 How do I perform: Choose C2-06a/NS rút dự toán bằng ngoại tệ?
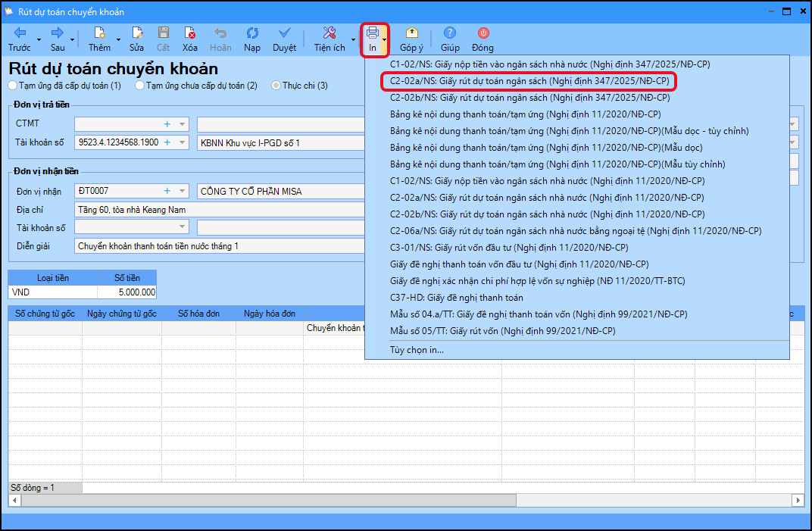click(577, 231)
